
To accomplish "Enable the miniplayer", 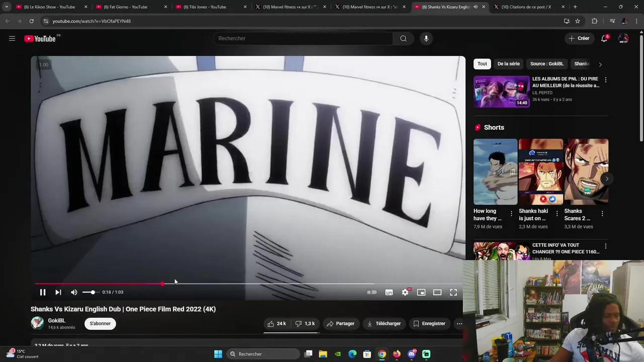I will (421, 292).
